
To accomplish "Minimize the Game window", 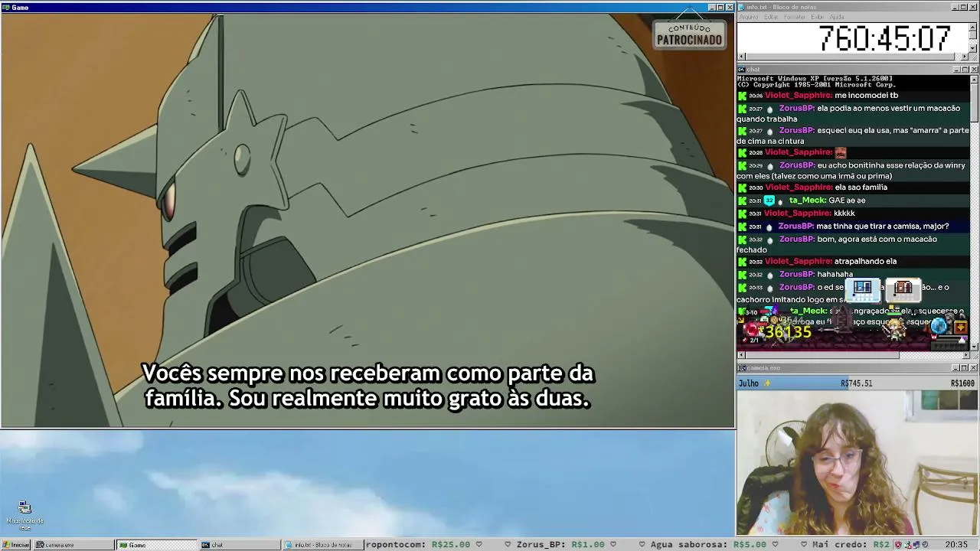I will (x=712, y=8).
